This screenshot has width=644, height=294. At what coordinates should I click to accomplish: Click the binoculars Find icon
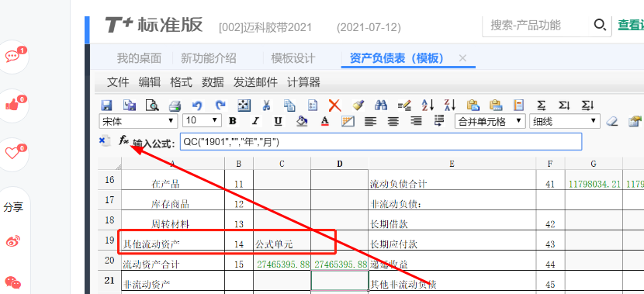click(x=381, y=105)
